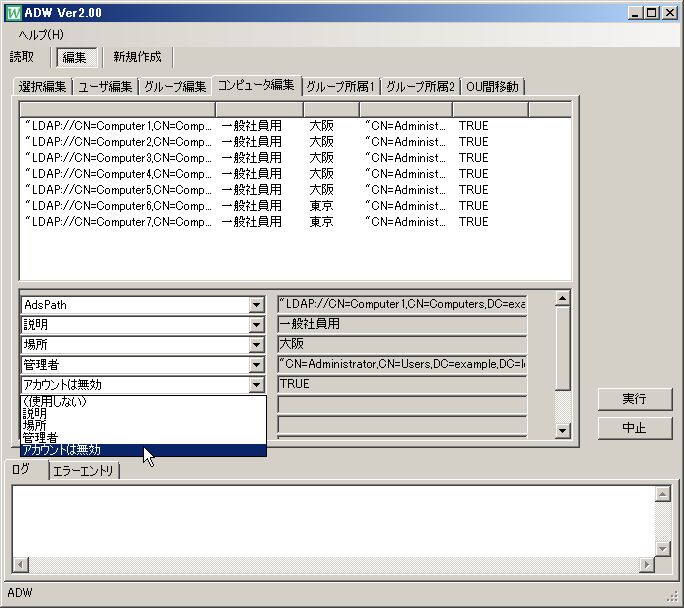
Task: Click 東京 in the Computer6 row
Action: point(321,206)
